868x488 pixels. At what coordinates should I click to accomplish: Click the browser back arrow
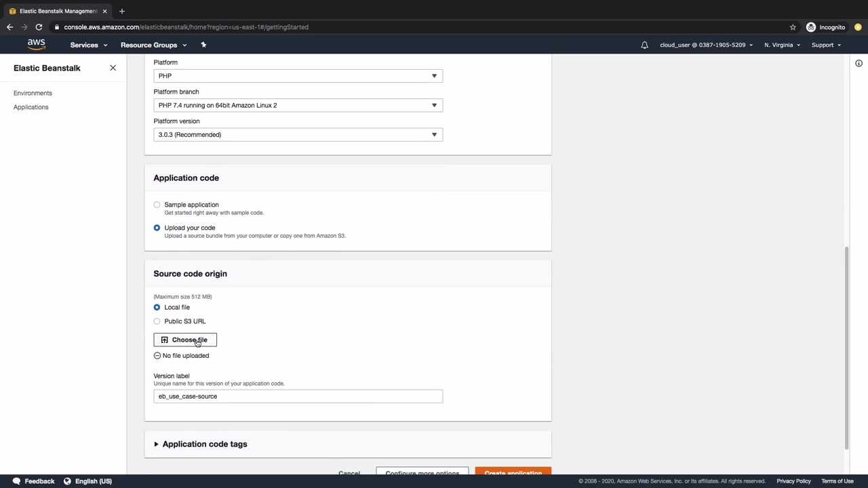click(x=9, y=27)
